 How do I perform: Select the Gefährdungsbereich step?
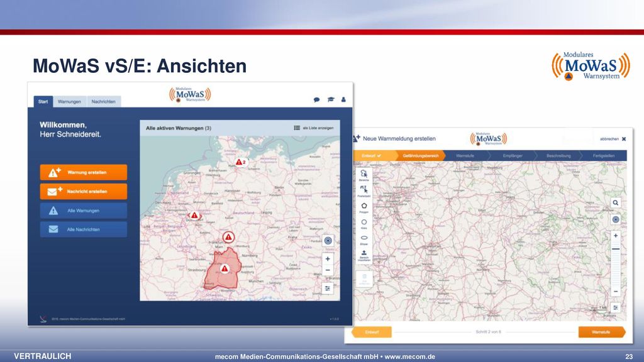[421, 156]
